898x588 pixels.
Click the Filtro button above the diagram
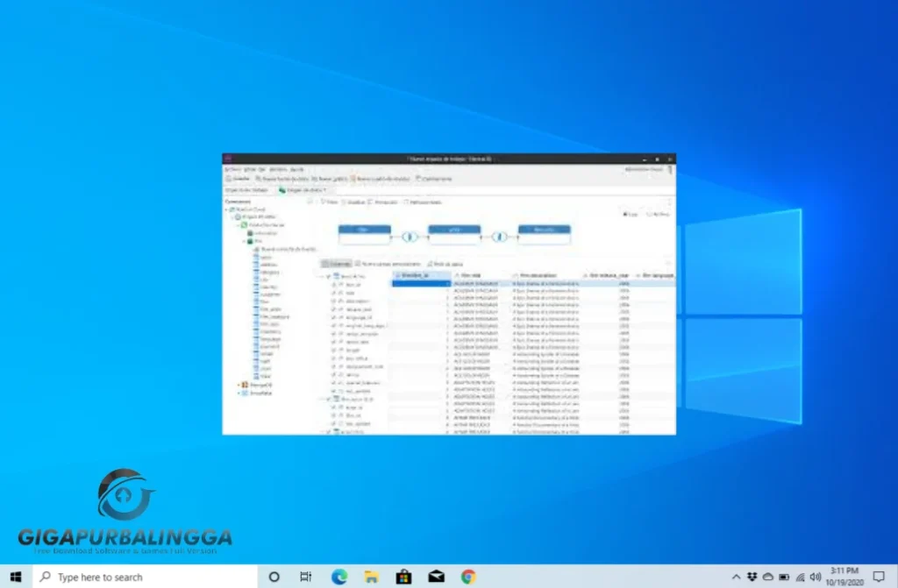(x=329, y=202)
